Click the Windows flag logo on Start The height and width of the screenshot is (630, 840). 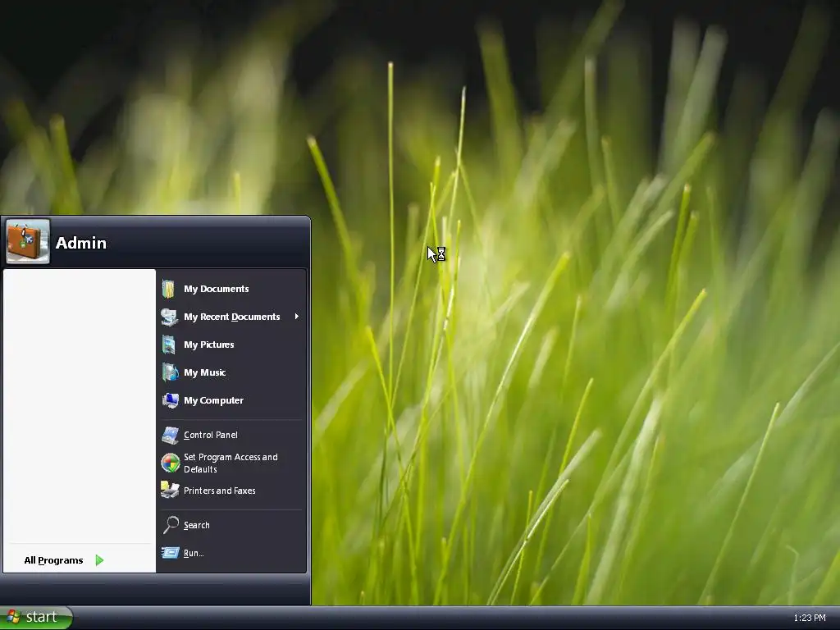(14, 617)
